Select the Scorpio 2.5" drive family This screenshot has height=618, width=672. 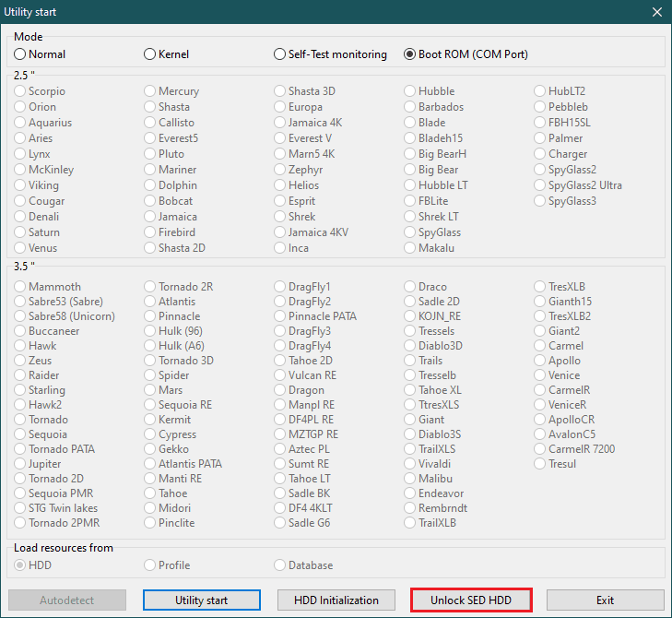(x=20, y=91)
